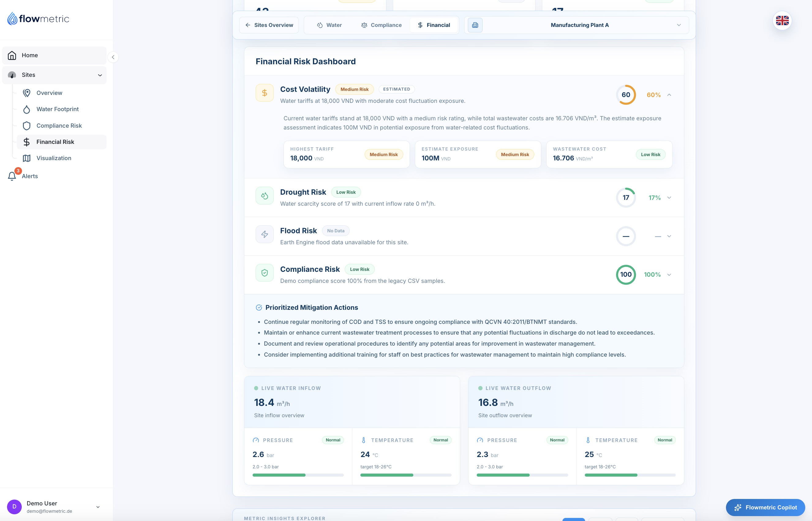Image resolution: width=812 pixels, height=521 pixels.
Task: Click the outflow temperature 25°C progress bar
Action: click(x=630, y=475)
